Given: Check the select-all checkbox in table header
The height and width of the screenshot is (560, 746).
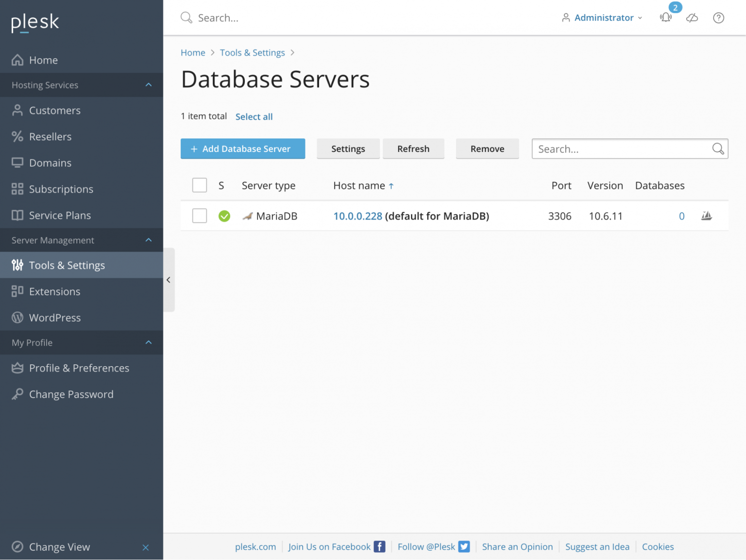Looking at the screenshot, I should (200, 185).
